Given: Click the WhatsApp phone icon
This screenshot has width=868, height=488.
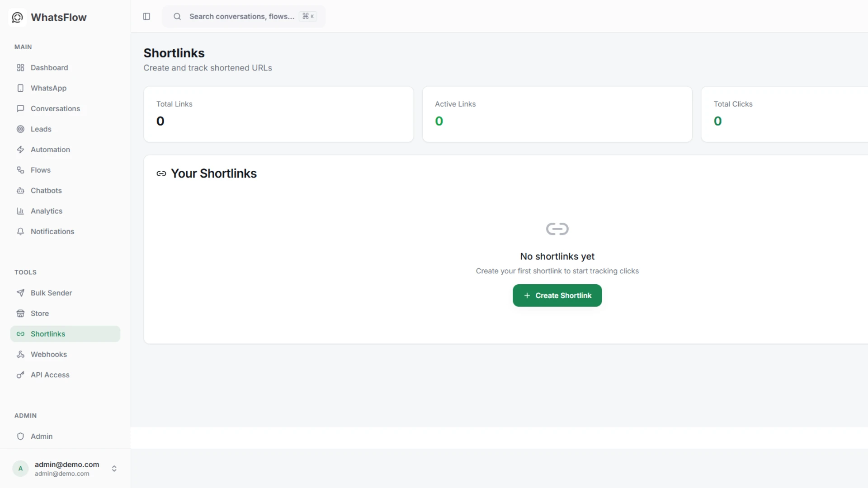Looking at the screenshot, I should click(x=20, y=88).
